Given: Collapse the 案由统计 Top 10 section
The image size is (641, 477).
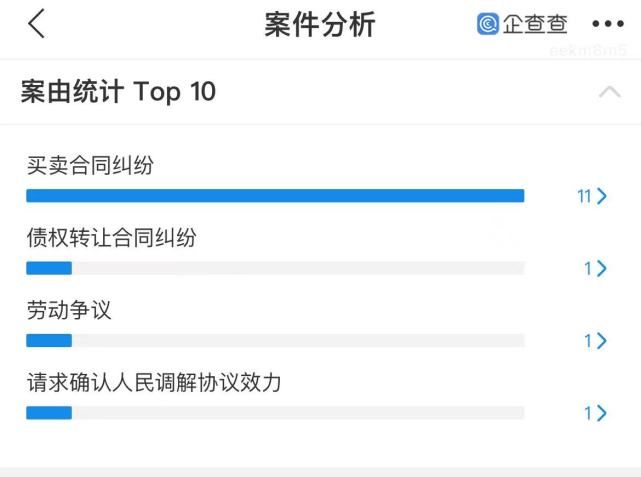Looking at the screenshot, I should point(610,92).
